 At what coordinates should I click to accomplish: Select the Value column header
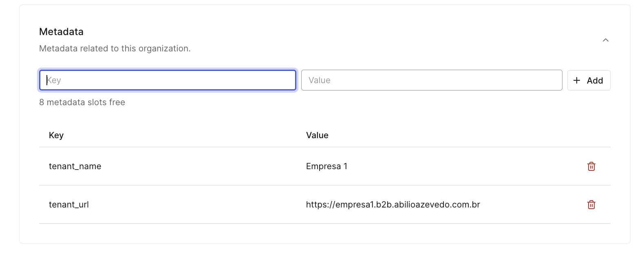[x=317, y=135]
